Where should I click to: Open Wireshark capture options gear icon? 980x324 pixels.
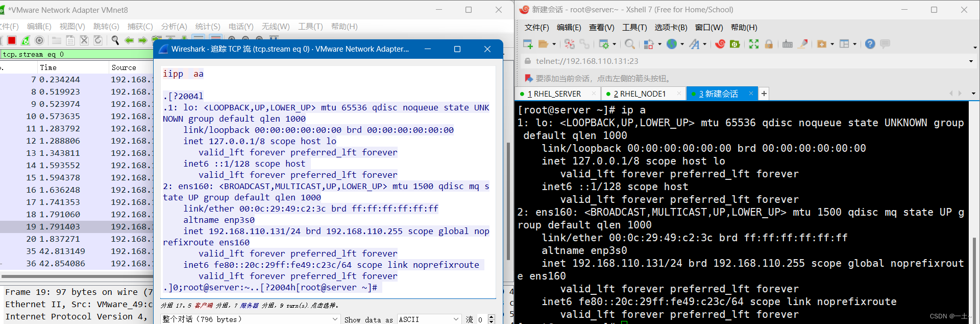tap(39, 40)
